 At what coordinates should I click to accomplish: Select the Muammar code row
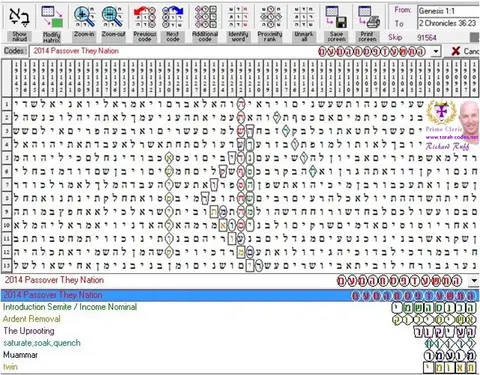pos(240,355)
